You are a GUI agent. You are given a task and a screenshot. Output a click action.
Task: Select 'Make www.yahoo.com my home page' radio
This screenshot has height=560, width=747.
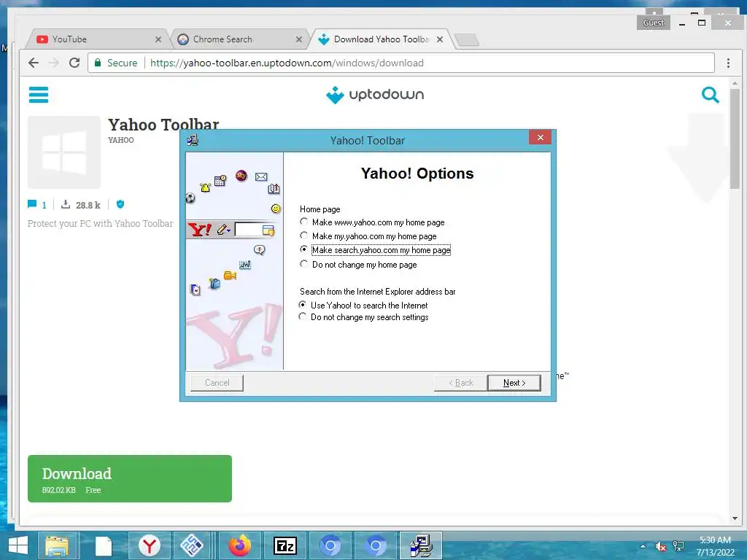303,222
